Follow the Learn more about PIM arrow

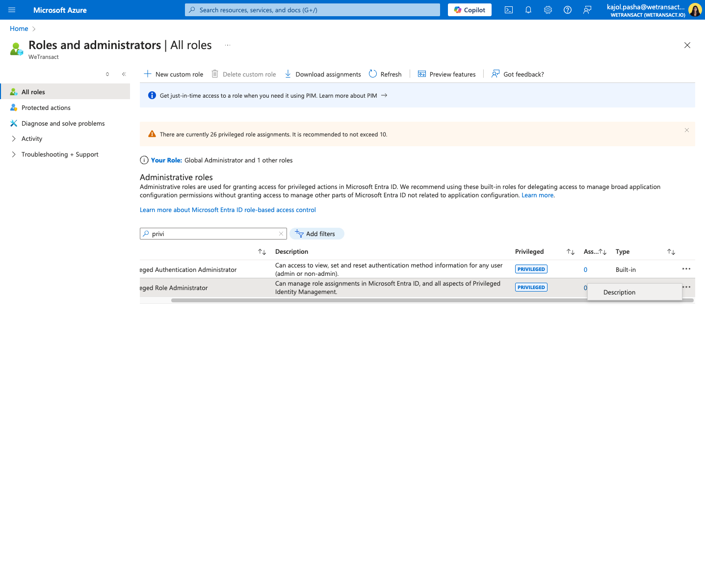tap(384, 95)
